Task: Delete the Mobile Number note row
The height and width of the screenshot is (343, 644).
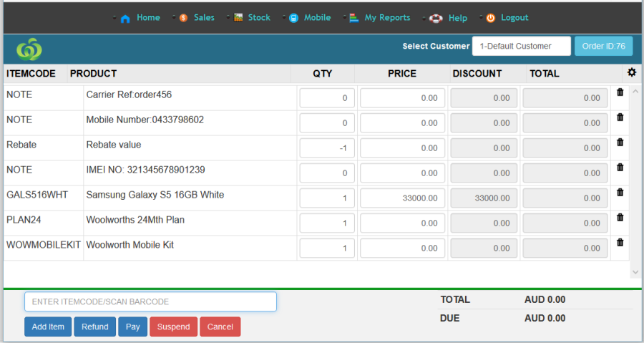Action: tap(620, 117)
